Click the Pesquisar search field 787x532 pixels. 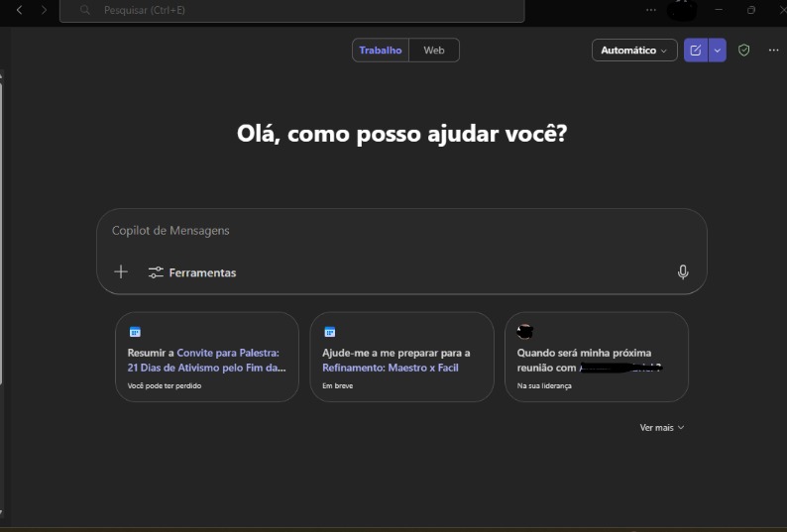pos(292,11)
